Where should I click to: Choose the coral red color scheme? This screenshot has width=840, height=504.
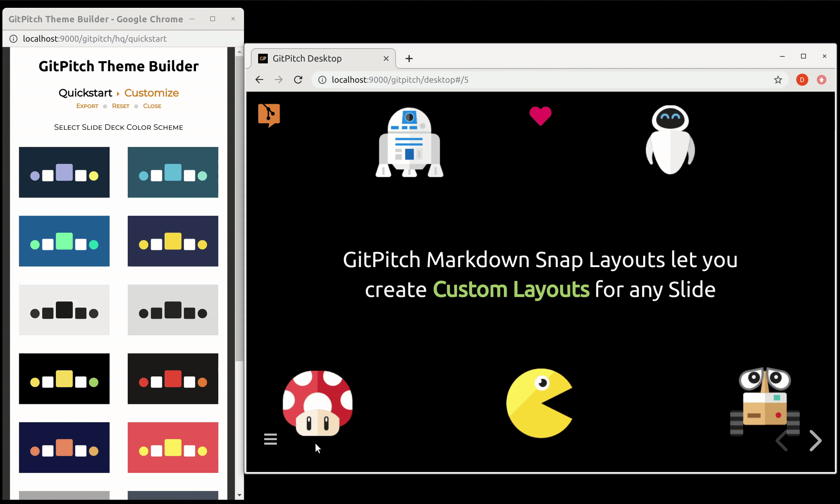tap(173, 447)
